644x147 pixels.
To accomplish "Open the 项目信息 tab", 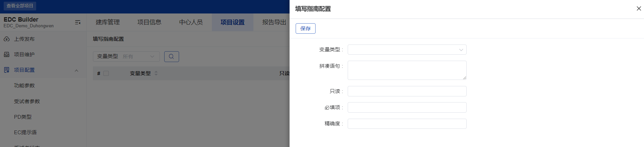I will tap(149, 22).
